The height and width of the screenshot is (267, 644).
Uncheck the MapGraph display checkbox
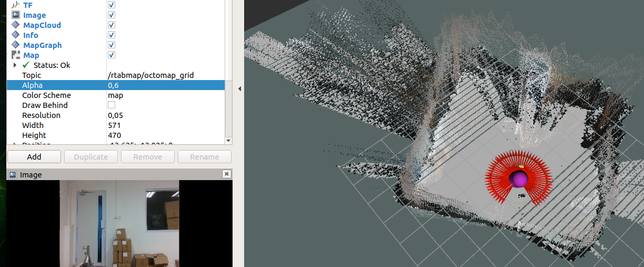(112, 45)
